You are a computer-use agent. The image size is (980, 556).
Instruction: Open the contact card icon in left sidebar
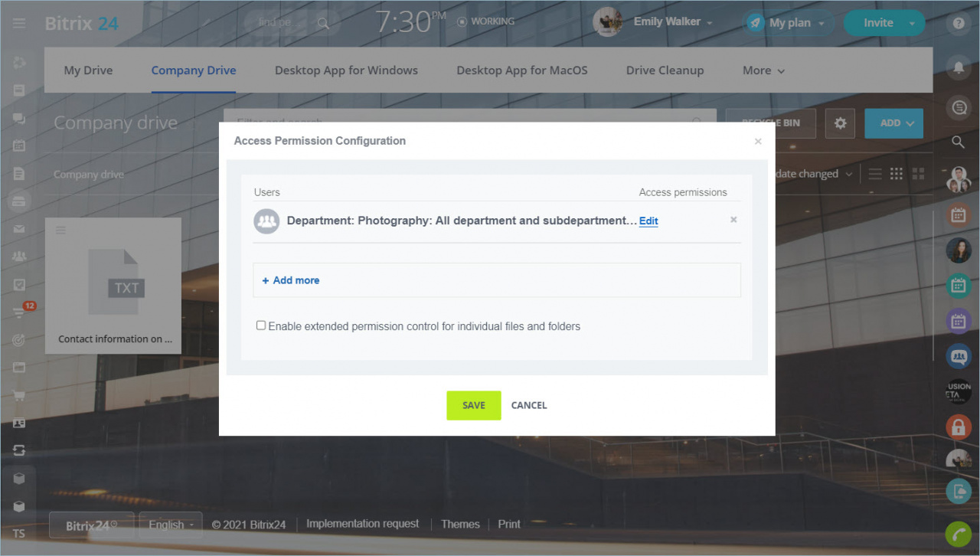(19, 423)
